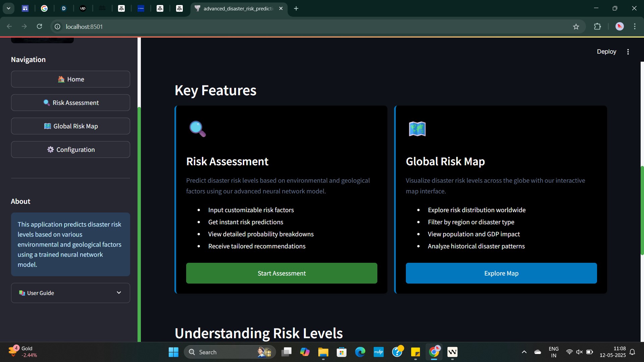644x362 pixels.
Task: View site information icon in address bar
Action: pyautogui.click(x=58, y=26)
